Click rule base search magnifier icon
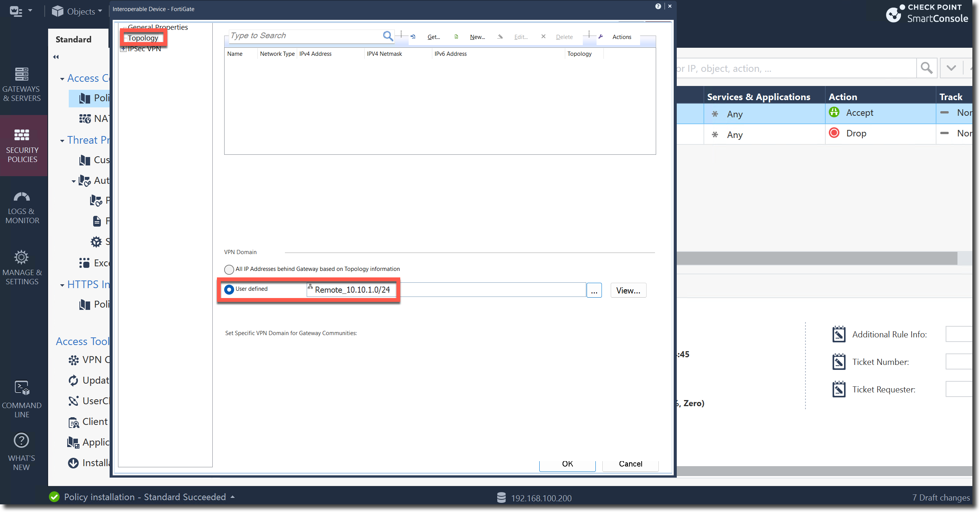Viewport: 980px width, 512px height. click(x=927, y=68)
